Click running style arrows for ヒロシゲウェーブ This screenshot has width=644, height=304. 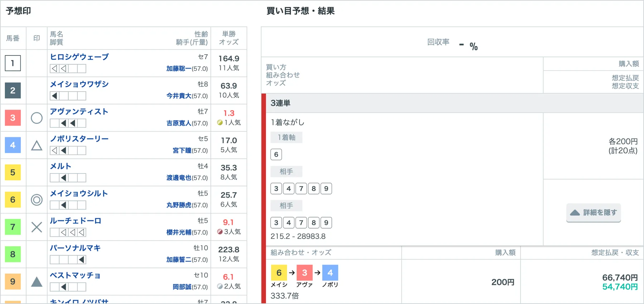click(x=68, y=68)
